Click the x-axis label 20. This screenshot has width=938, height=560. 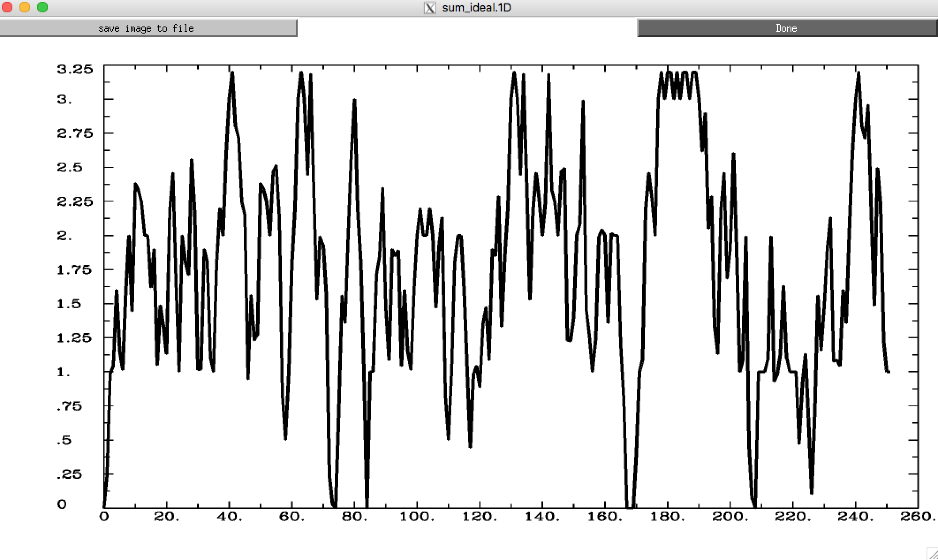(x=166, y=516)
